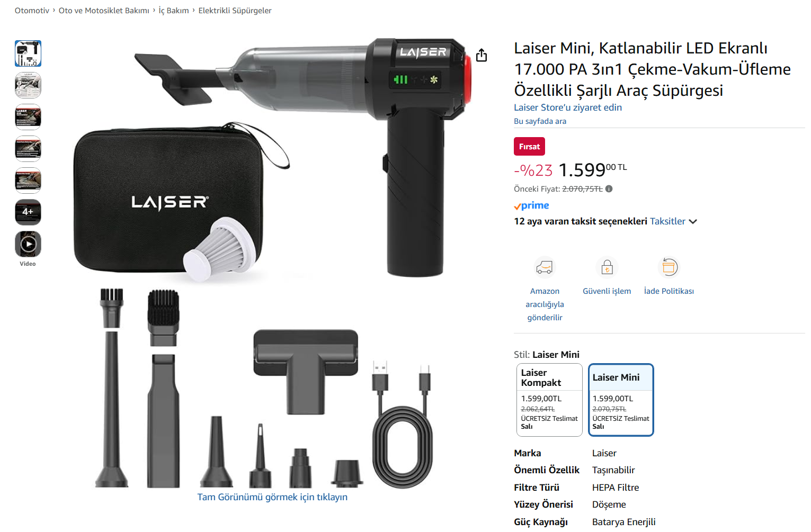Click Bu sayfada ara link

pyautogui.click(x=540, y=121)
